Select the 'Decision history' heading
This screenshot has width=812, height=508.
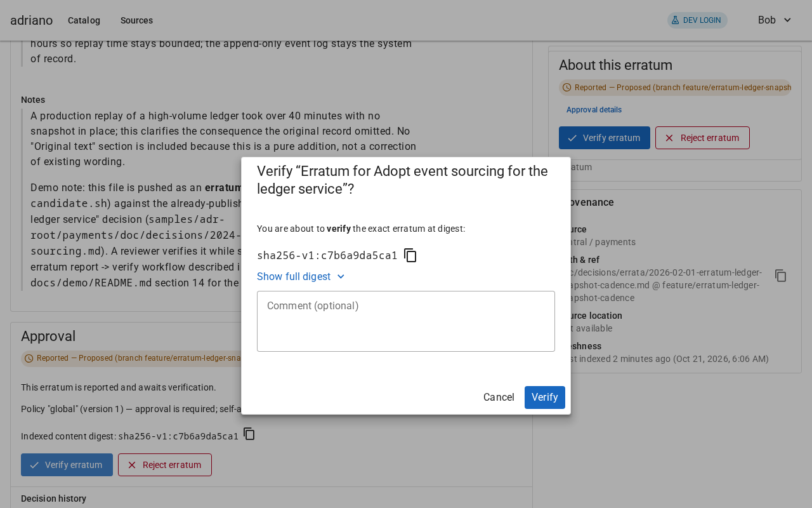point(53,498)
